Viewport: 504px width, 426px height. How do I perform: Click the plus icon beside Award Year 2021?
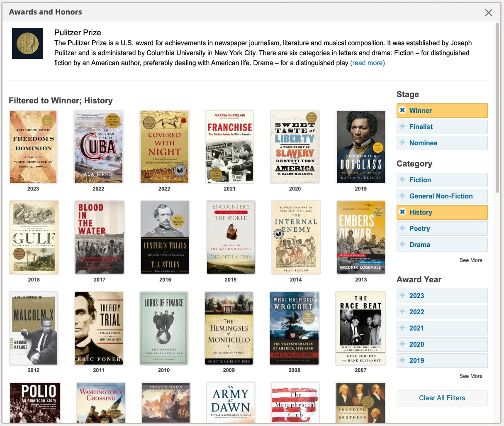tap(402, 328)
